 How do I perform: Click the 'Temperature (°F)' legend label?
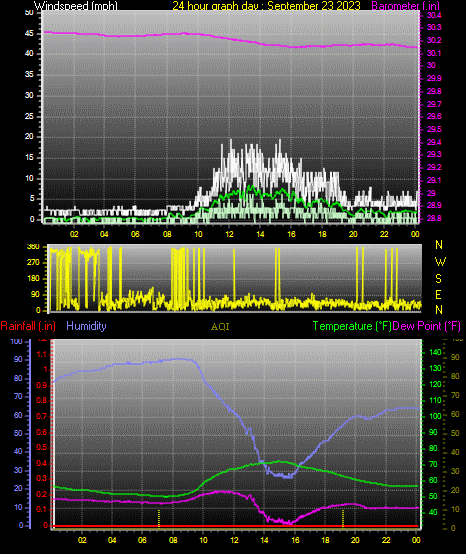coord(352,326)
